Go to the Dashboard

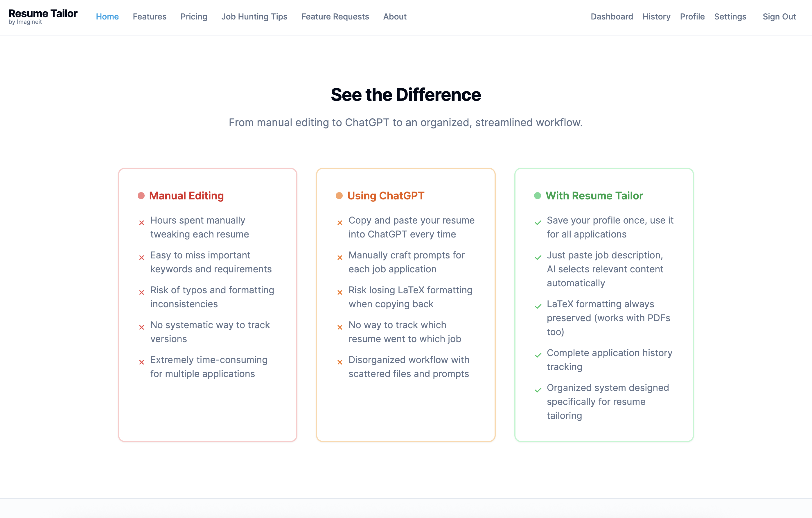[612, 17]
